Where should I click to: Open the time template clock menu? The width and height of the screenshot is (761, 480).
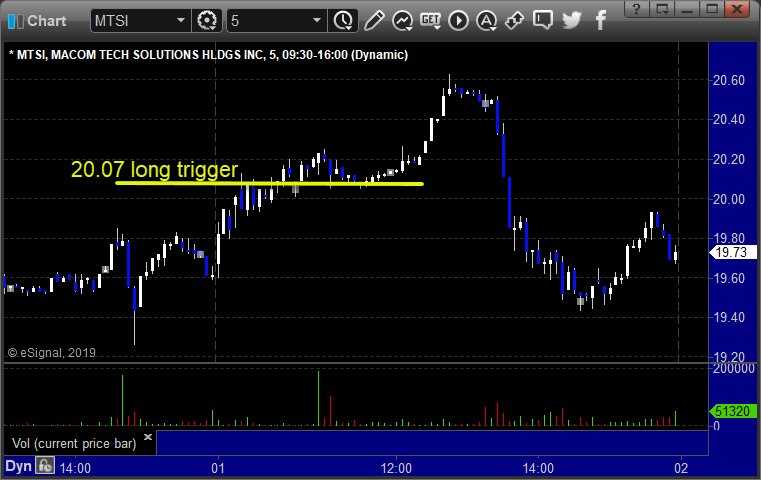click(343, 20)
